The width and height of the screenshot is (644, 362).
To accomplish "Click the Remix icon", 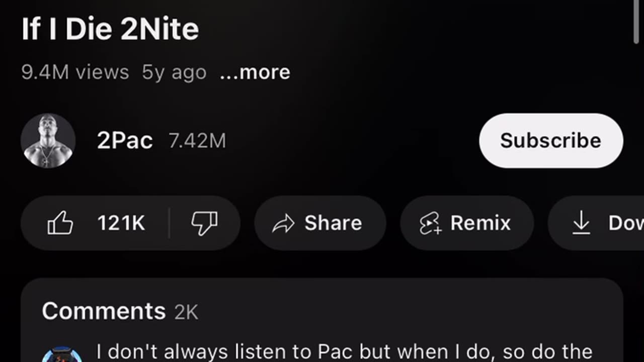I will click(431, 223).
